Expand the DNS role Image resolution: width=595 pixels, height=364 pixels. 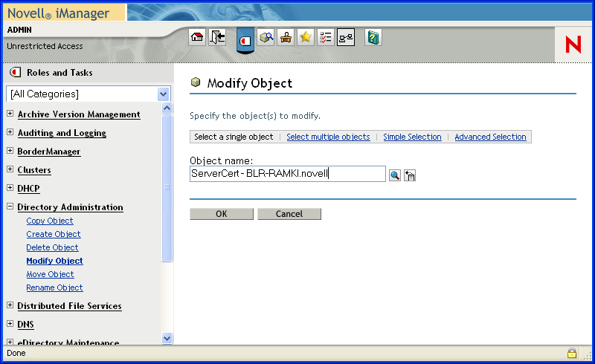coord(10,324)
